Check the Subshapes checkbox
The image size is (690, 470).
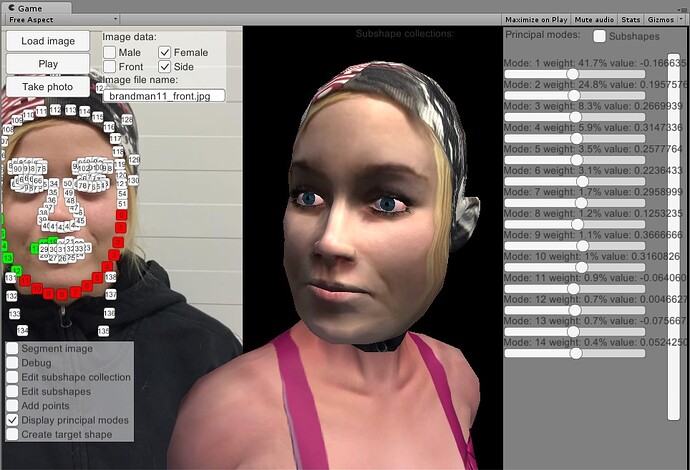[x=599, y=36]
